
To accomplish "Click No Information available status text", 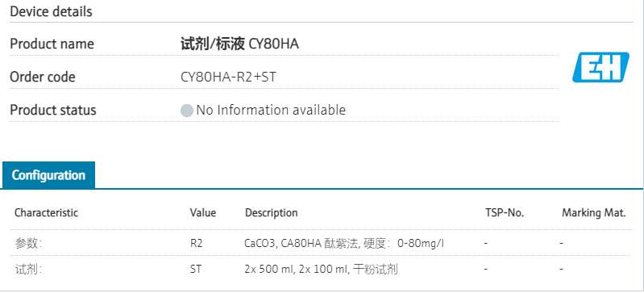I will click(x=271, y=111).
